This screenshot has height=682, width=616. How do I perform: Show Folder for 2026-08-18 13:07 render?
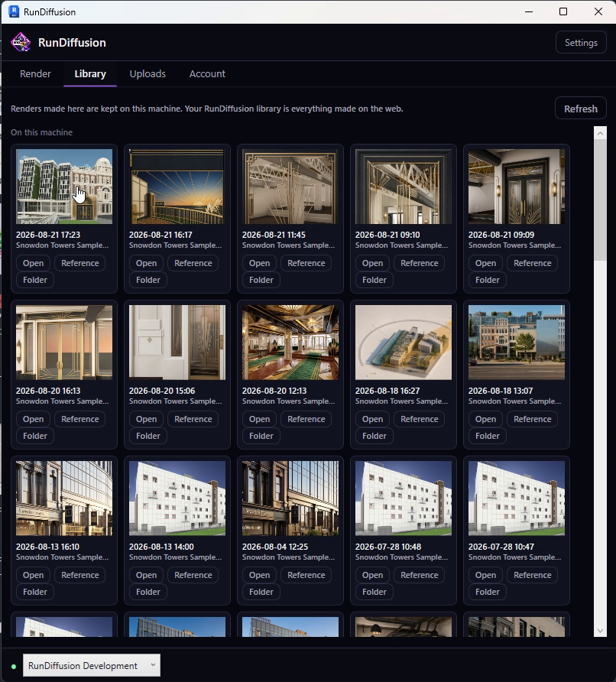click(487, 436)
